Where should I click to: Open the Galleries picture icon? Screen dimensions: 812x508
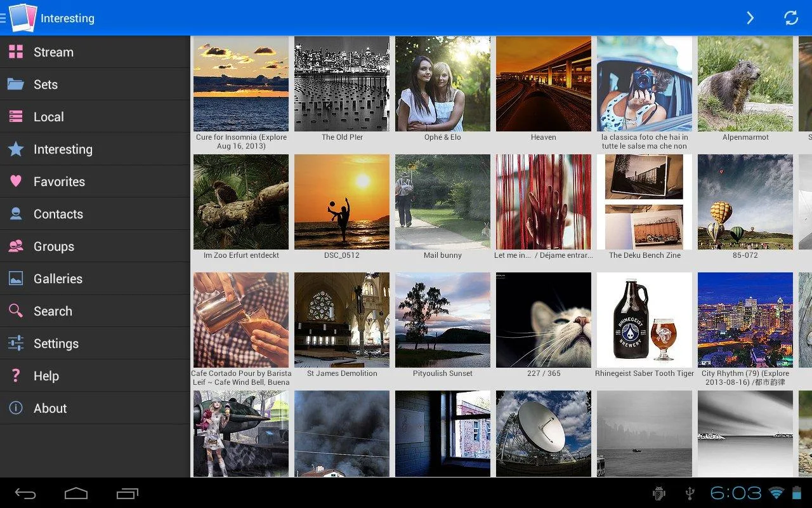pos(16,279)
